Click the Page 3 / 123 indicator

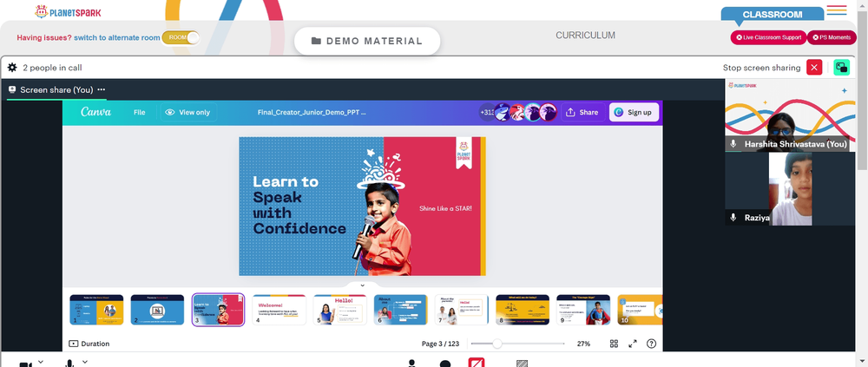440,344
